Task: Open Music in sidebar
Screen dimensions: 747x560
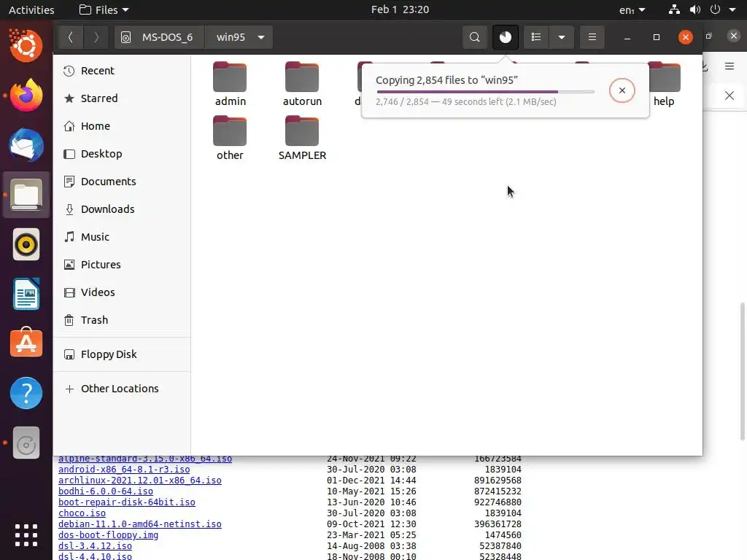Action: click(x=122, y=237)
